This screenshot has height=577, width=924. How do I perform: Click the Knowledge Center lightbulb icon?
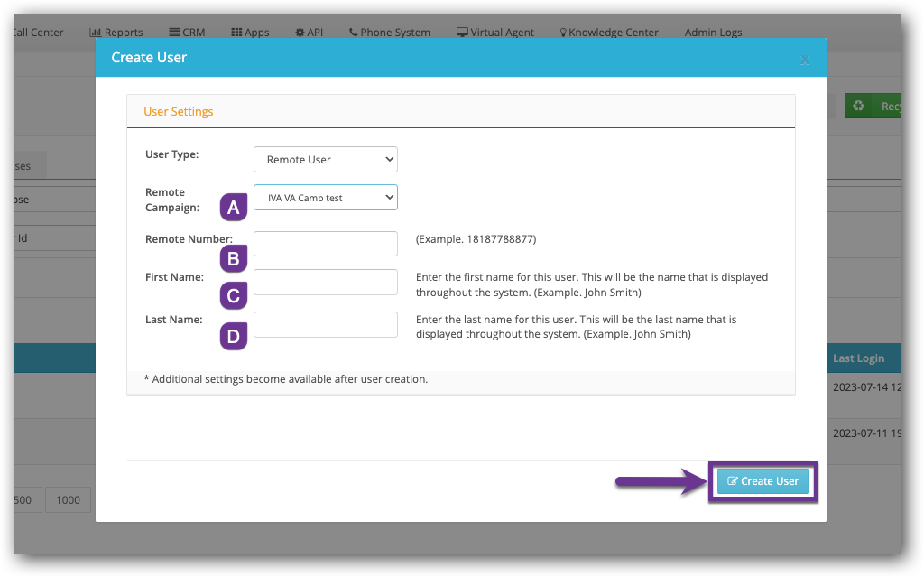(x=563, y=33)
